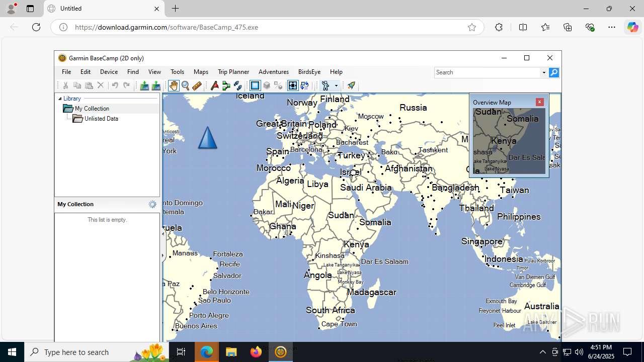The width and height of the screenshot is (644, 362).
Task: Open the Maps menu
Action: [x=201, y=72]
